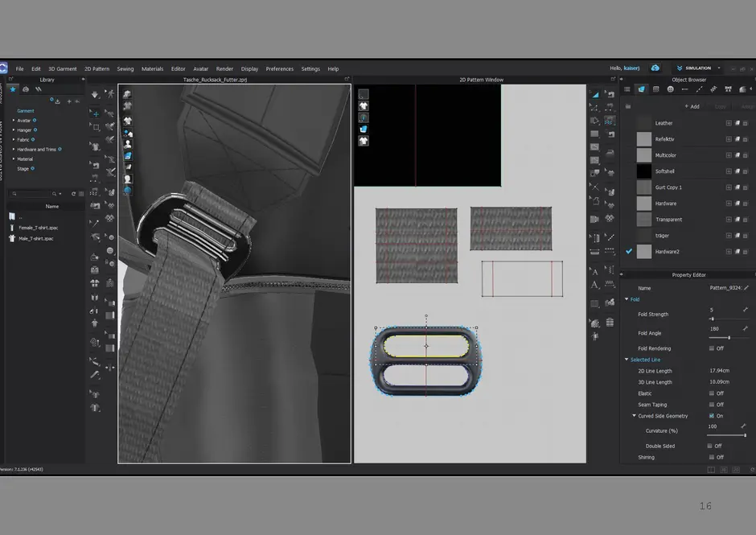Click the Library favorites star icon
Viewport: 756px width, 535px height.
[13, 89]
